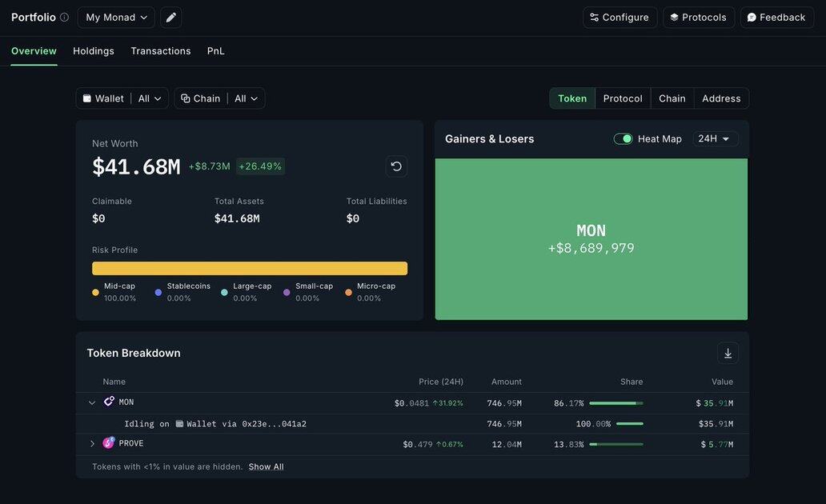Image resolution: width=826 pixels, height=504 pixels.
Task: Click the Show All hidden tokens link
Action: pyautogui.click(x=266, y=467)
